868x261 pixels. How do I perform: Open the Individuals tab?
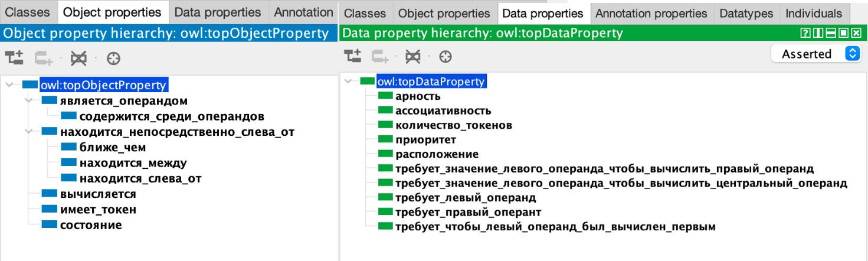tap(814, 13)
